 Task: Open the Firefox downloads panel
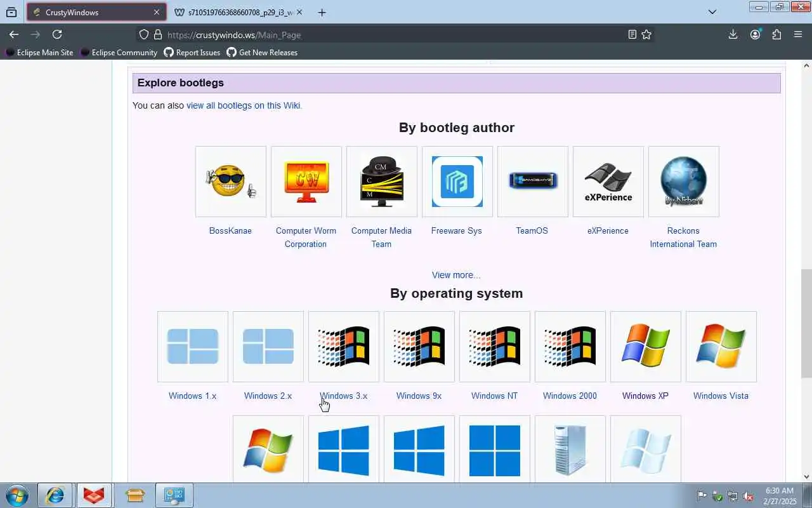click(733, 34)
